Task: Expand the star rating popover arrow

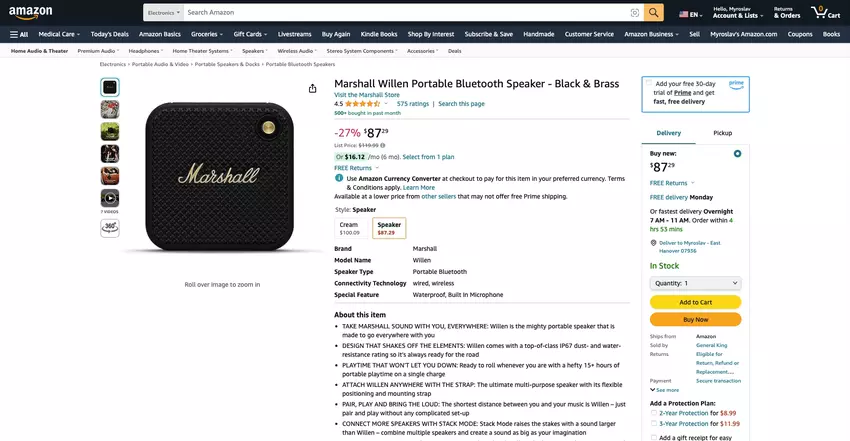Action: tap(388, 103)
